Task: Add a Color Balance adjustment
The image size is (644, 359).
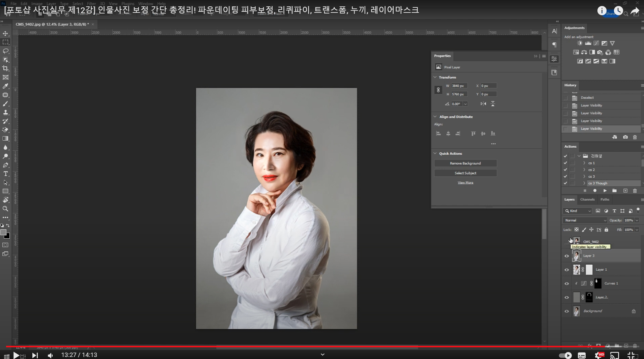Action: coord(584,52)
